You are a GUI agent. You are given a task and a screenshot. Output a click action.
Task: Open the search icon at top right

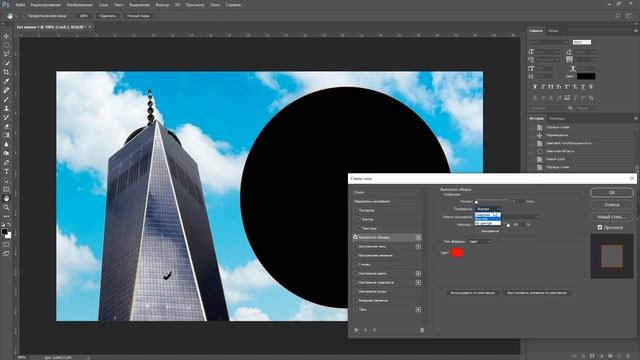(x=618, y=16)
